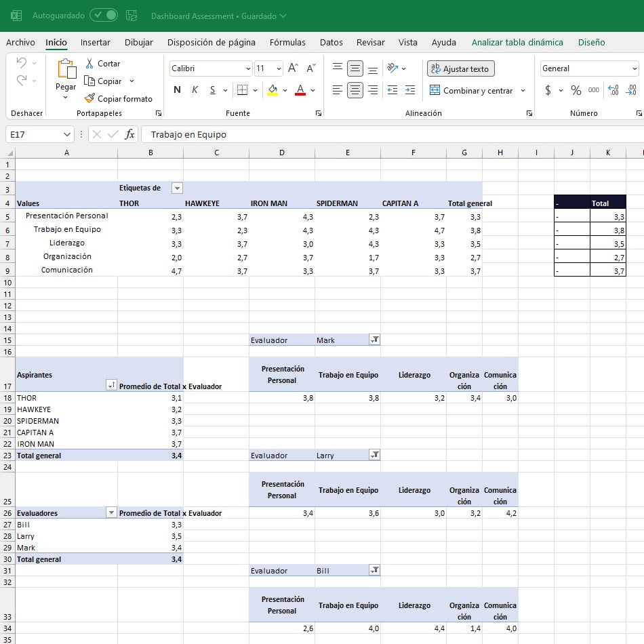644x644 pixels.
Task: Apply accounting currency format
Action: tap(548, 90)
